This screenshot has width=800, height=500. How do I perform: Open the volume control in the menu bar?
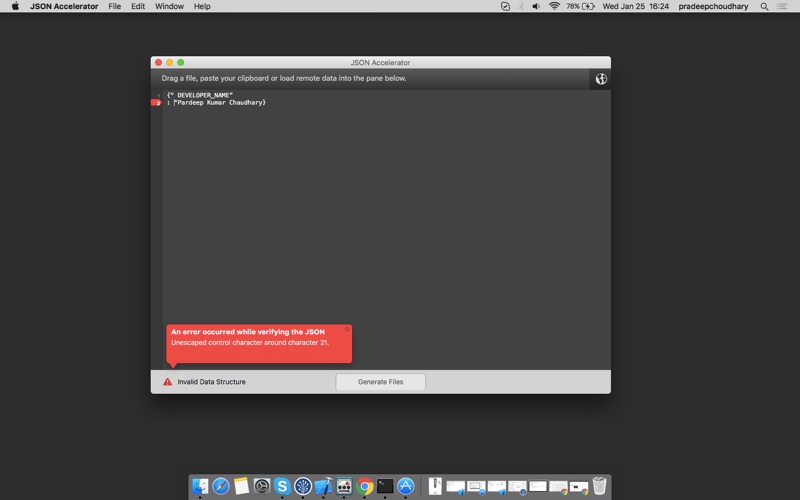pos(536,6)
